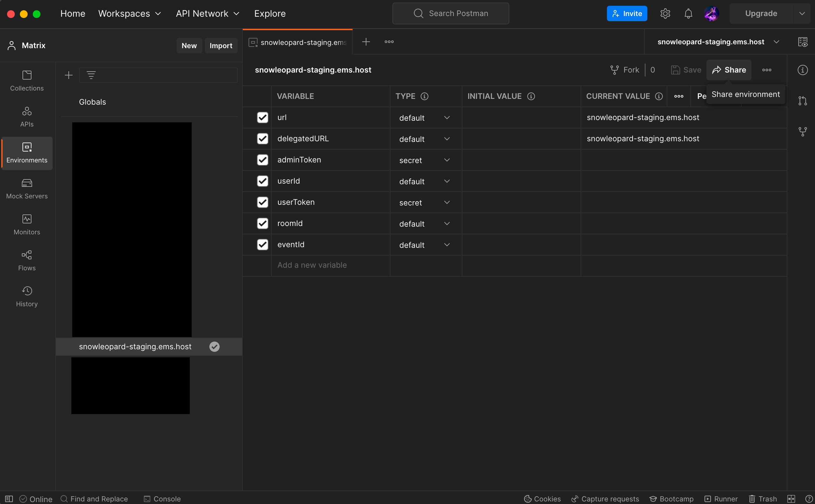
Task: Open tab options three-dot menu
Action: tap(389, 42)
